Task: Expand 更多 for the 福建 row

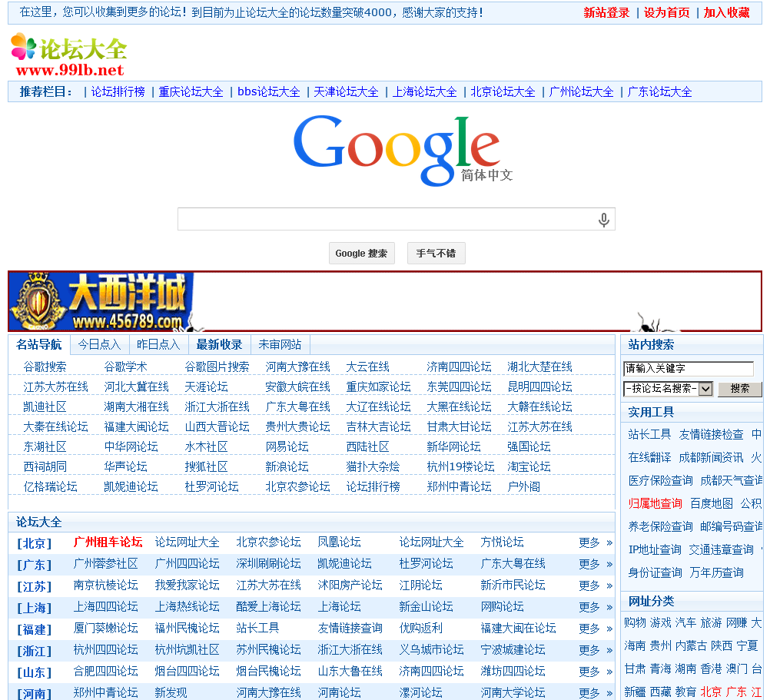Action: pyautogui.click(x=596, y=629)
